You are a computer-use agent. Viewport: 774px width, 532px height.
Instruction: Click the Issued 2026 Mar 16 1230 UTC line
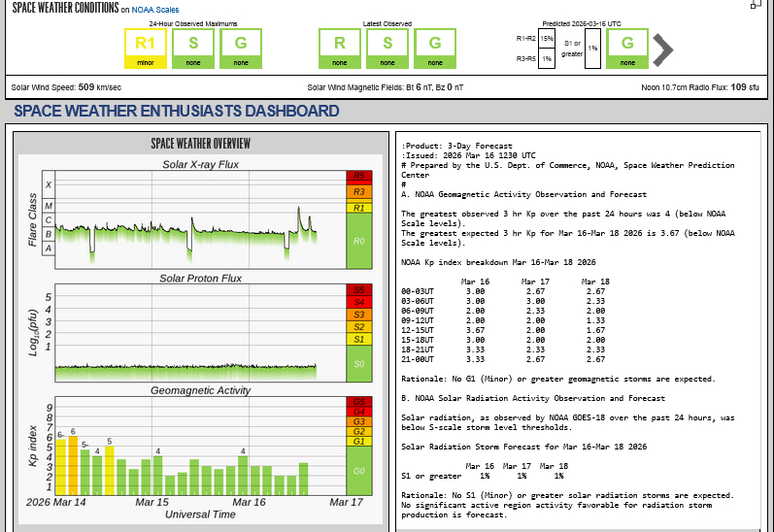(468, 155)
